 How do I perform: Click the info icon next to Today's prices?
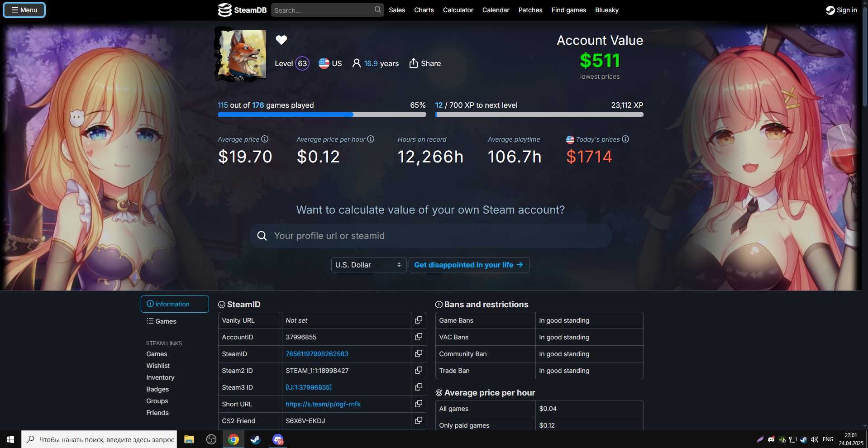625,139
